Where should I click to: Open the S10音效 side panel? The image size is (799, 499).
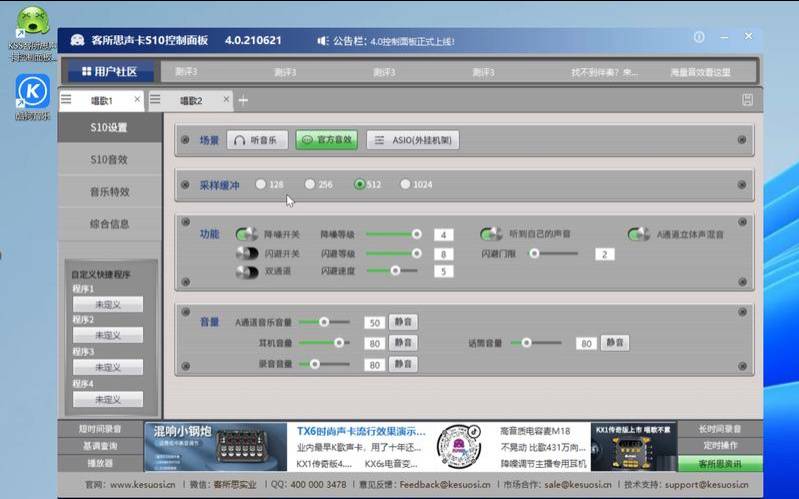pos(109,159)
